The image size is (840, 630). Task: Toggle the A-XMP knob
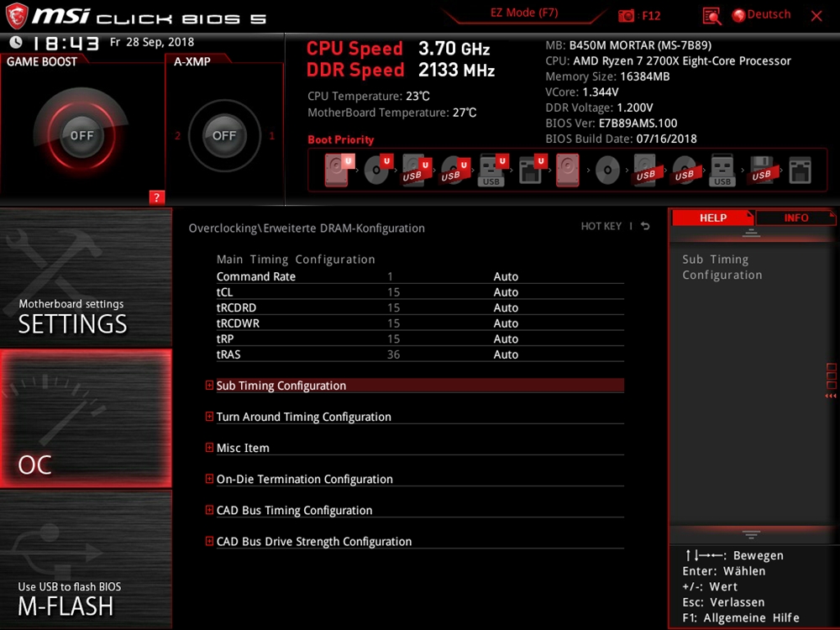(224, 135)
